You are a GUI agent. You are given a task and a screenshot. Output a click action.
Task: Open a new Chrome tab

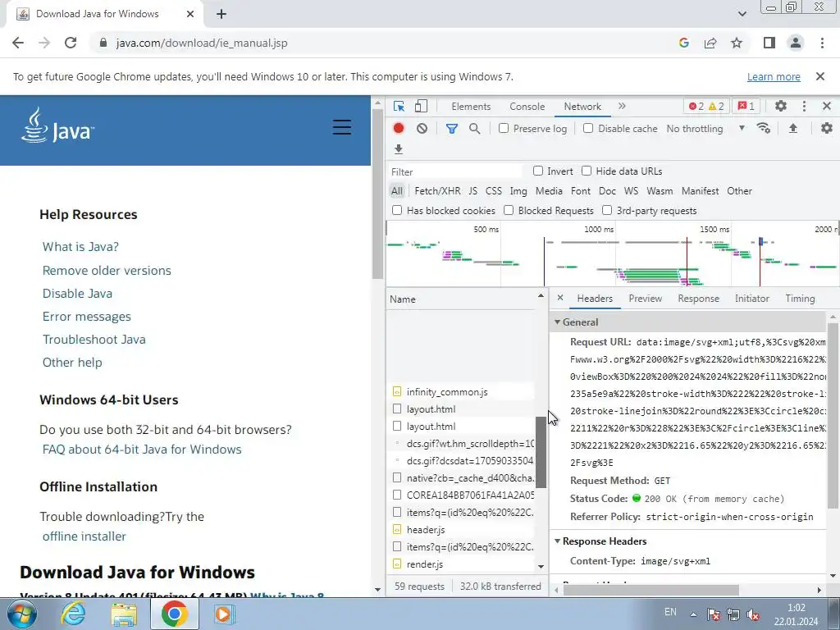click(221, 14)
